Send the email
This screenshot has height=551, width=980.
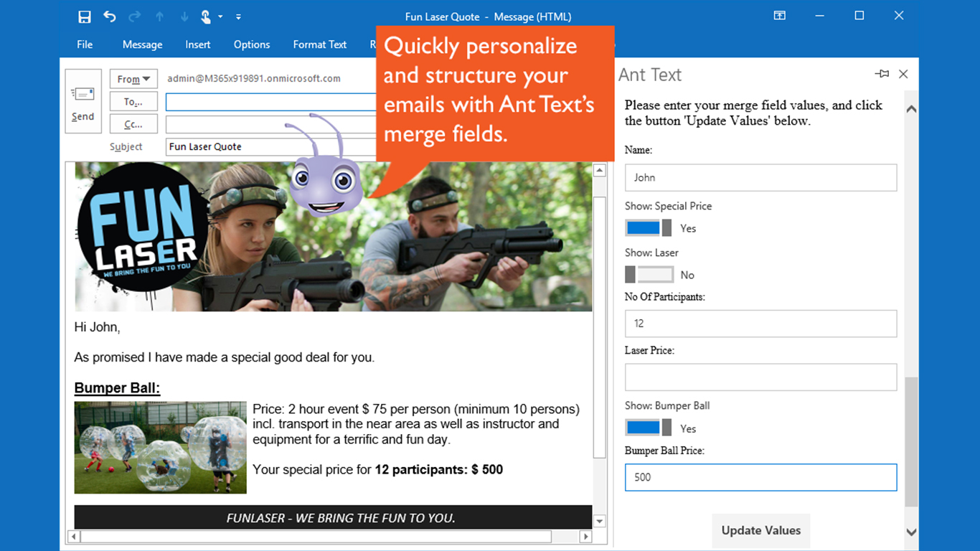83,101
